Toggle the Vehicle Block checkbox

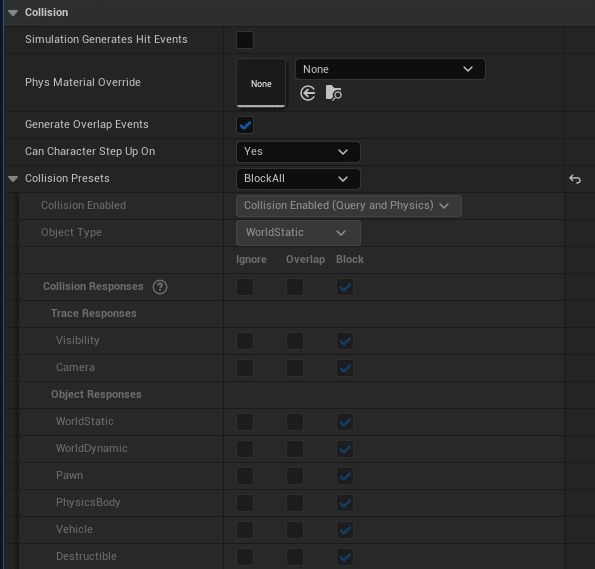pos(345,530)
